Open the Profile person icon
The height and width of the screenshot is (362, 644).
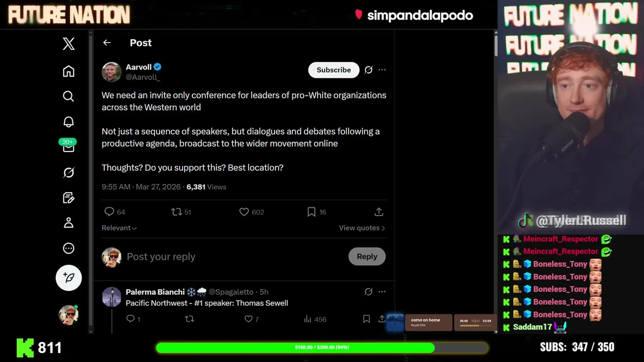[68, 223]
